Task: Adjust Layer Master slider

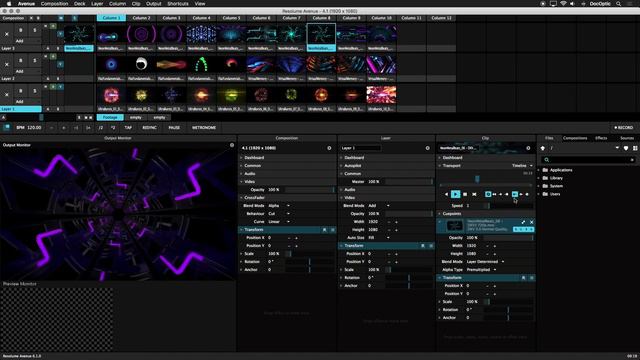Action: pos(409,182)
